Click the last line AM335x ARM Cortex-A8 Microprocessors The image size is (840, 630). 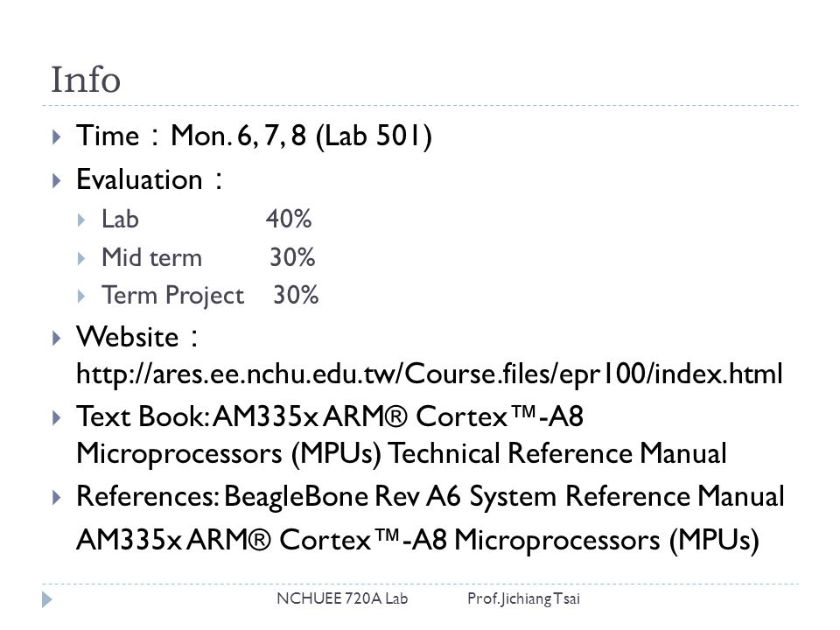(418, 540)
